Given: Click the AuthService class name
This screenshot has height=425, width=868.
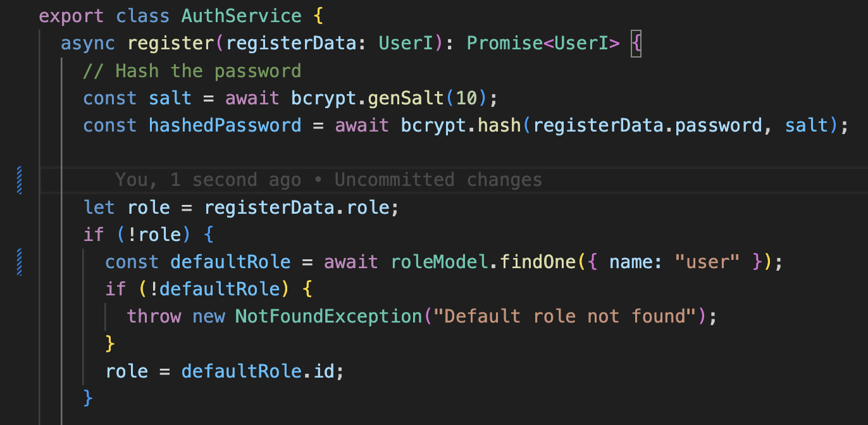Looking at the screenshot, I should click(242, 15).
